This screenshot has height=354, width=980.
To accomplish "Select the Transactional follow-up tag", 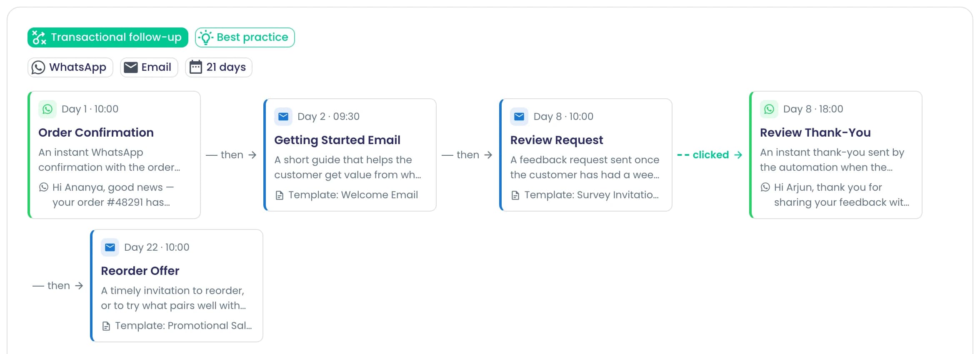I will coord(108,37).
